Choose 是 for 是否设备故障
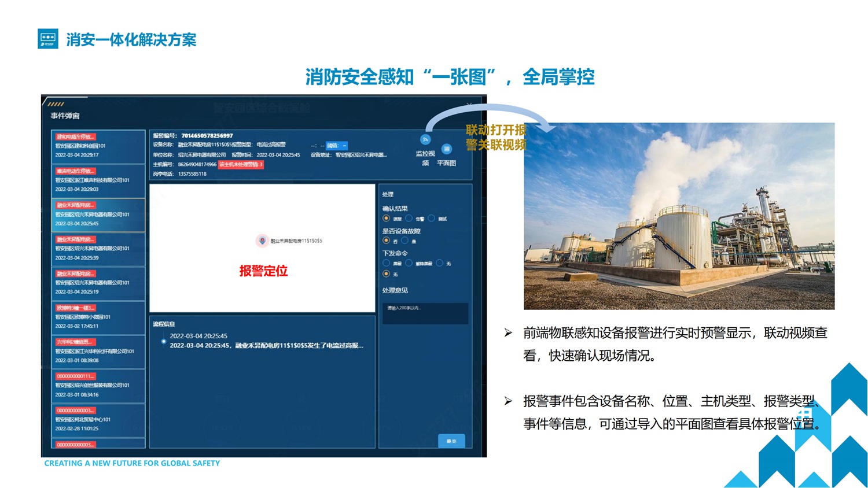868x488 pixels. coord(405,241)
